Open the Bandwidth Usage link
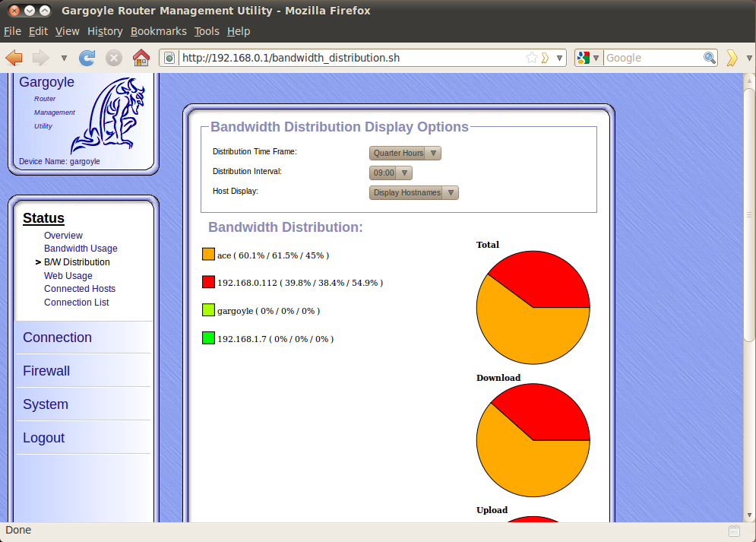Screen dimensions: 756x542 [x=81, y=249]
